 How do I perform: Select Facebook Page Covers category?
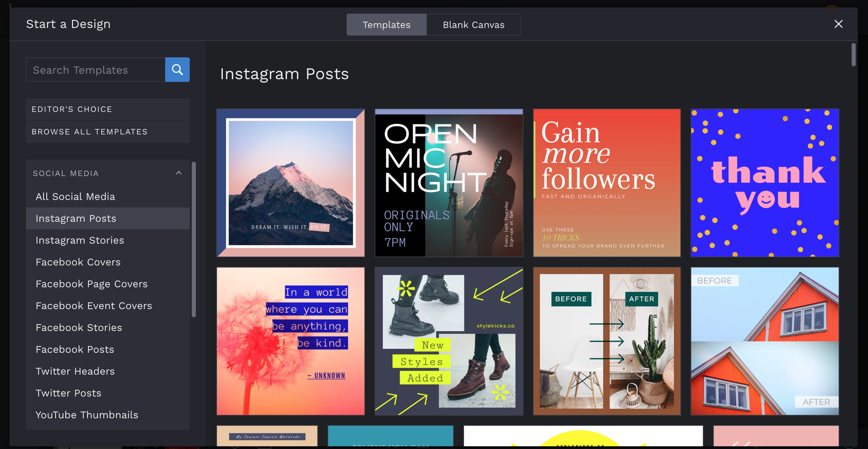[x=108, y=284]
